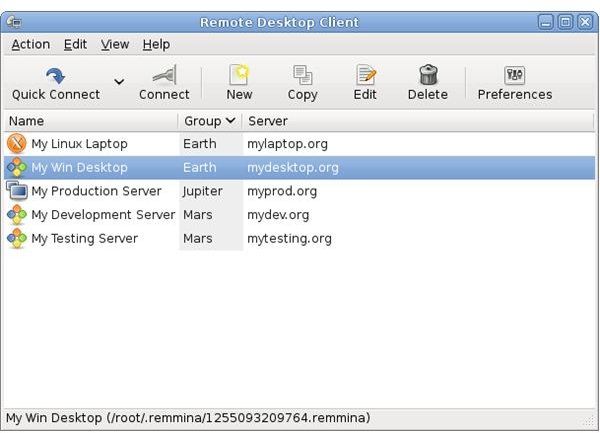Minimize the Remote Desktop Client window
This screenshot has height=433, width=600.
point(545,22)
